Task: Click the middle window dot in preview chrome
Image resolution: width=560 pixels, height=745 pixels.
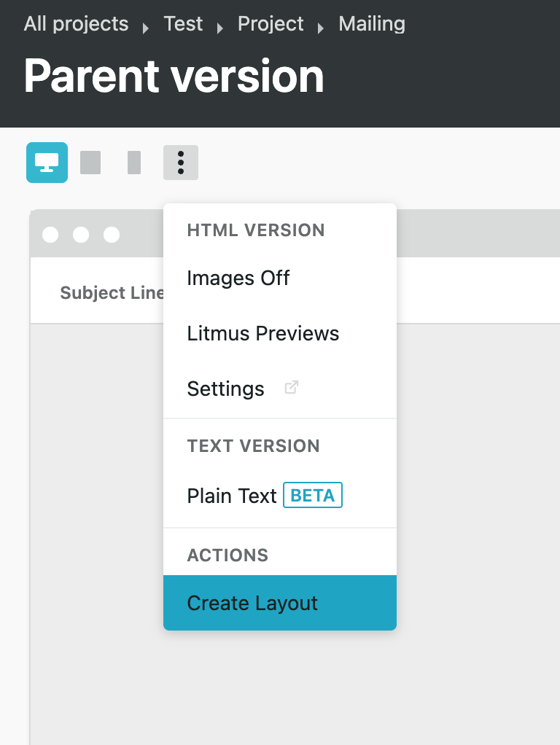Action: click(x=80, y=235)
